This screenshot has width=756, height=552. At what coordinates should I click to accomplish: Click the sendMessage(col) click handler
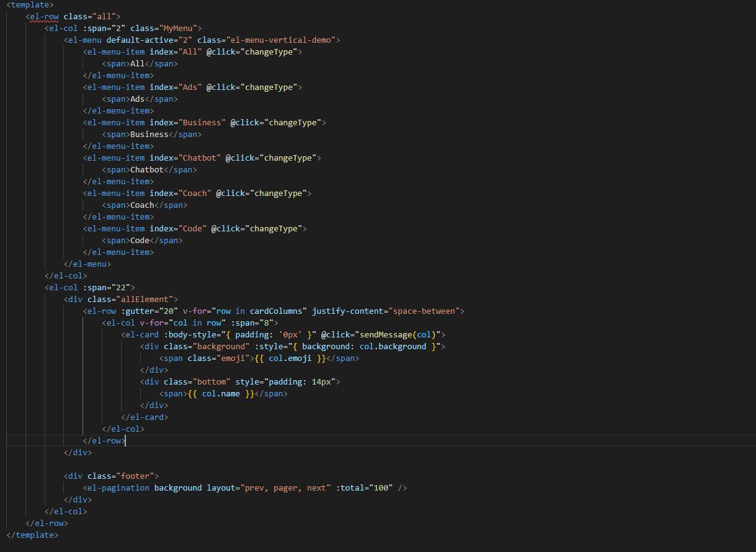(x=397, y=334)
